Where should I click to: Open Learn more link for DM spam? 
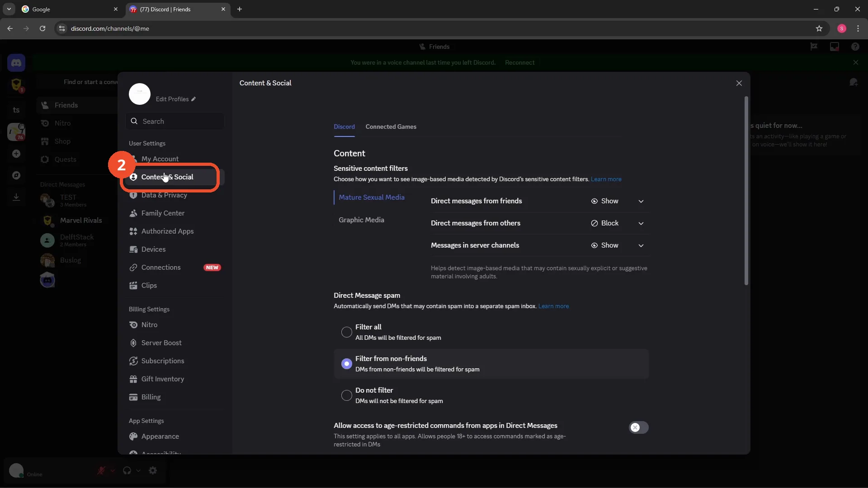coord(553,306)
